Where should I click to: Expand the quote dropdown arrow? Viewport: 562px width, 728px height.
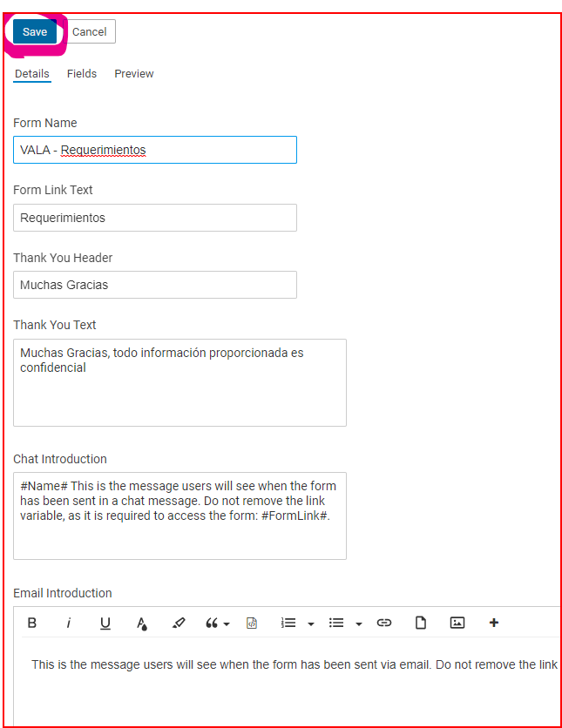pos(227,624)
